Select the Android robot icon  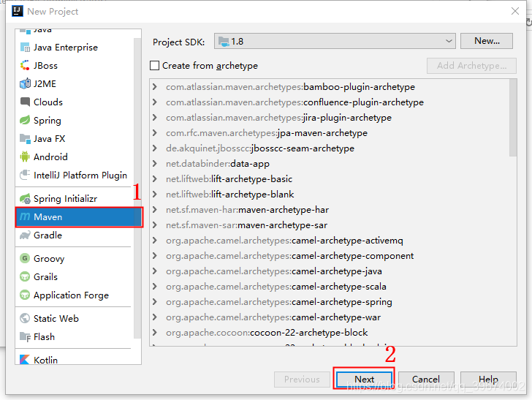point(25,157)
